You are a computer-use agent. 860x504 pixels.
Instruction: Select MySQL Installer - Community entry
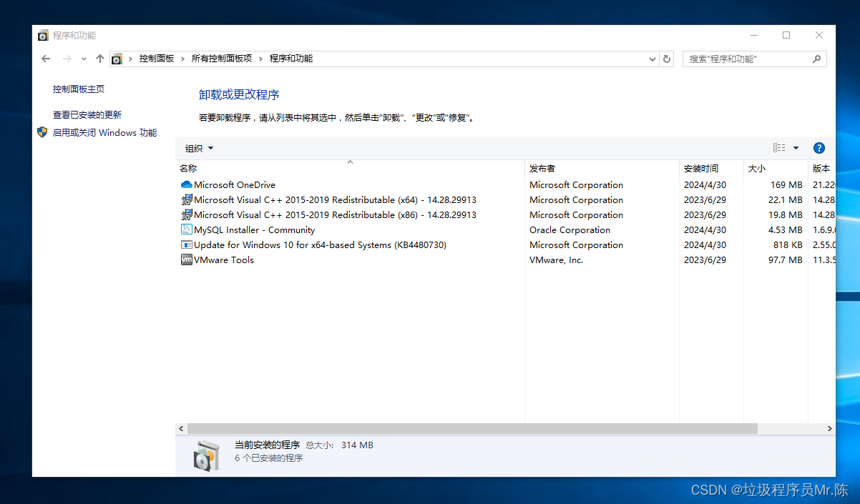(x=254, y=229)
